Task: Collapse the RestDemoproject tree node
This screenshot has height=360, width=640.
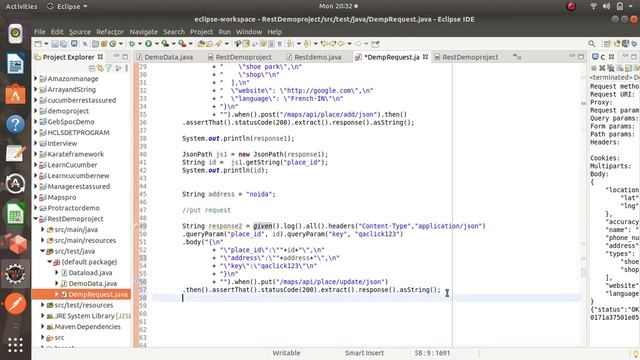Action: click(36, 219)
